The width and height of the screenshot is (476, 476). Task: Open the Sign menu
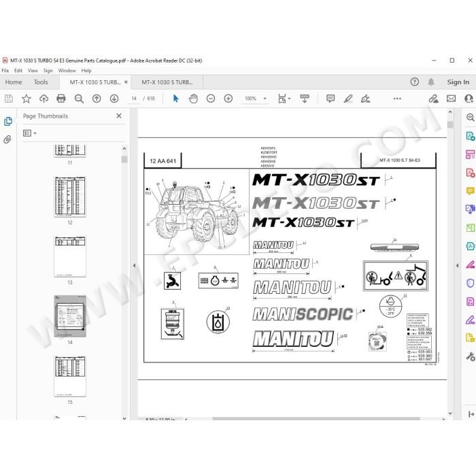[48, 71]
